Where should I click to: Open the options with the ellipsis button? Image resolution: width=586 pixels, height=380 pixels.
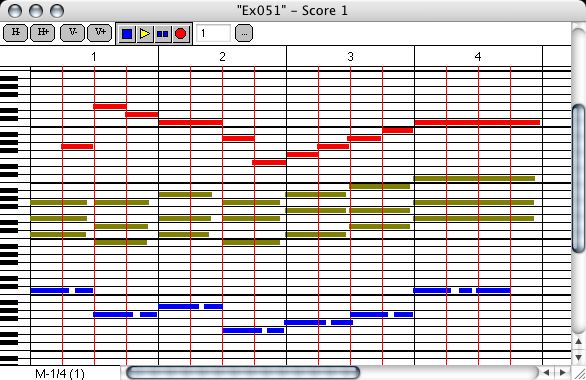click(244, 33)
